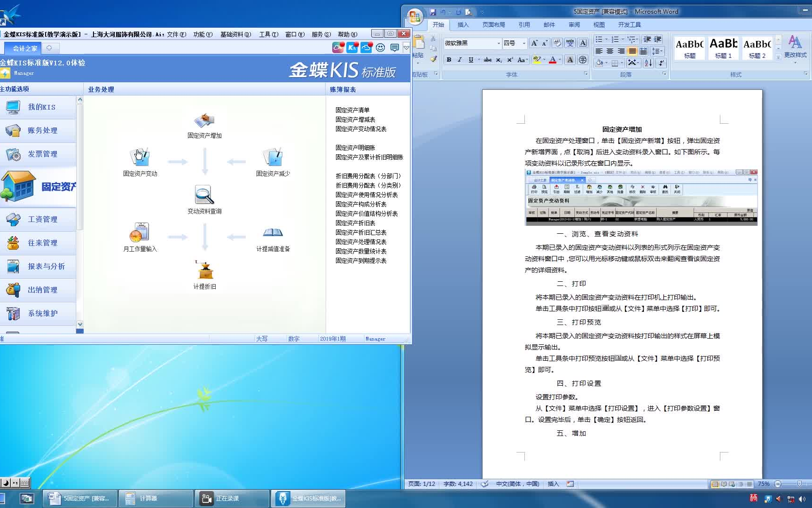The height and width of the screenshot is (508, 812).
Task: Open the font dialog launcher in 字体 group
Action: pos(586,74)
